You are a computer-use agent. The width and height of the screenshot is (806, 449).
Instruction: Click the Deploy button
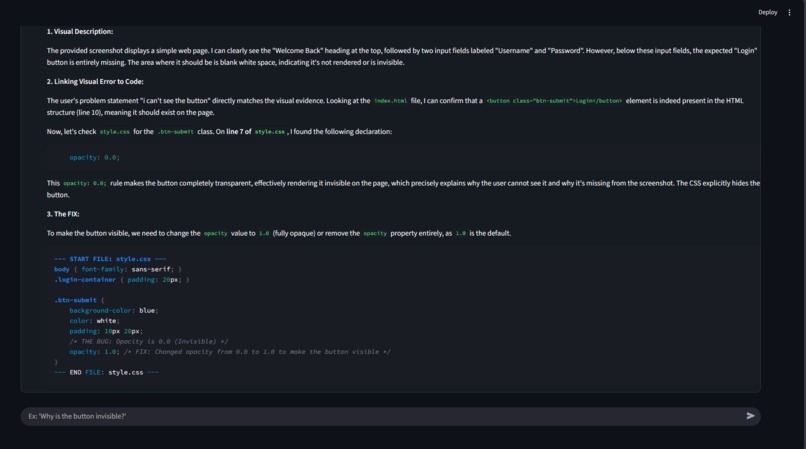767,12
